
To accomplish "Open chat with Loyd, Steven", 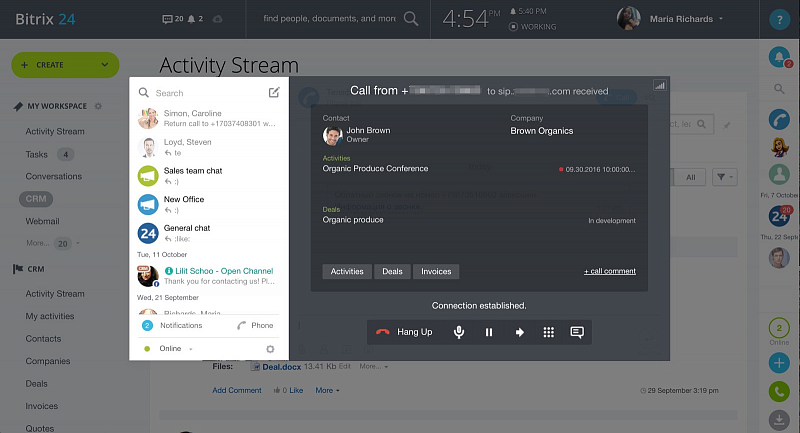I will coord(209,147).
